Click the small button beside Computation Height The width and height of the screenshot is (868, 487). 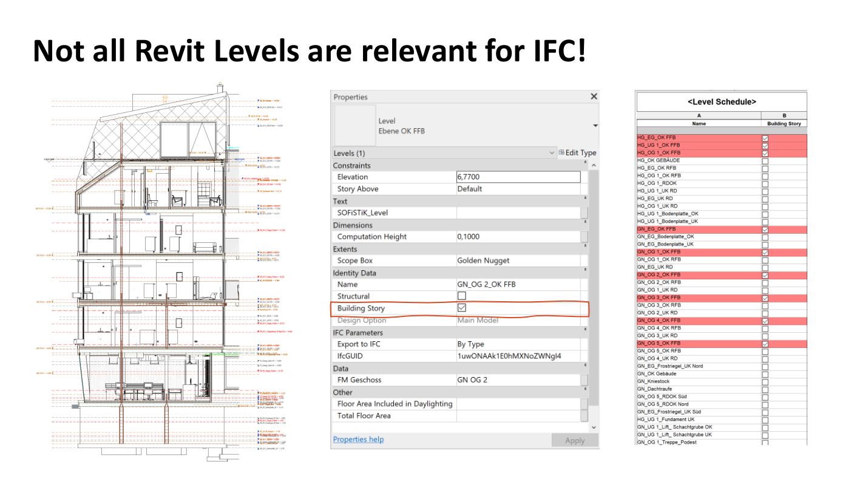click(x=584, y=237)
